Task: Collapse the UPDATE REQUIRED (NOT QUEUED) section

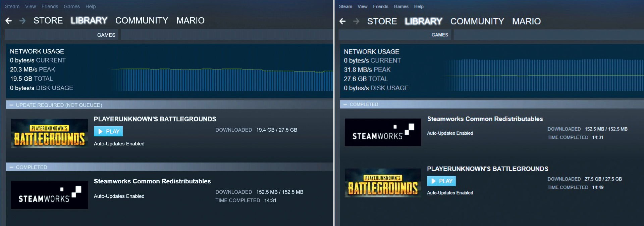Action: [12, 105]
